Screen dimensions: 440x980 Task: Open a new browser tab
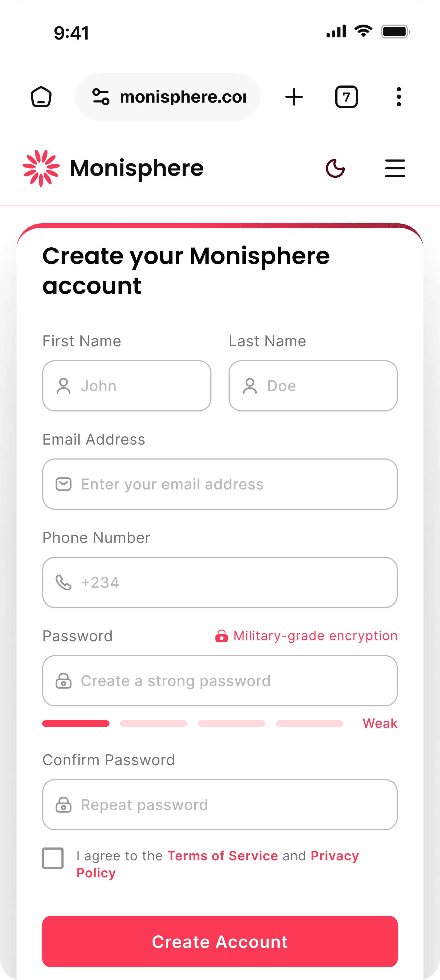(x=295, y=97)
